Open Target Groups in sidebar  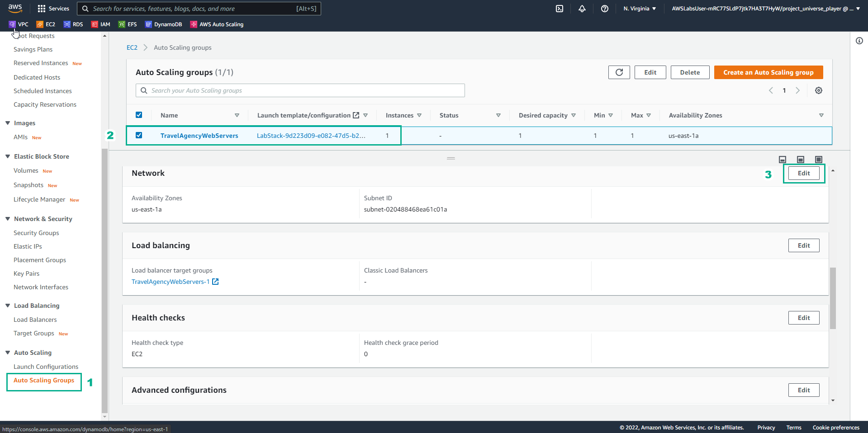click(x=34, y=333)
